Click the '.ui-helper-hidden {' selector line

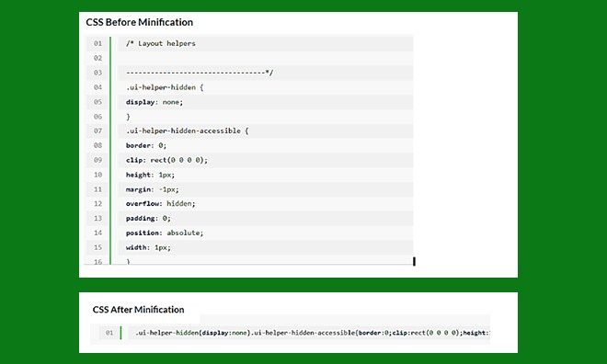click(x=165, y=87)
